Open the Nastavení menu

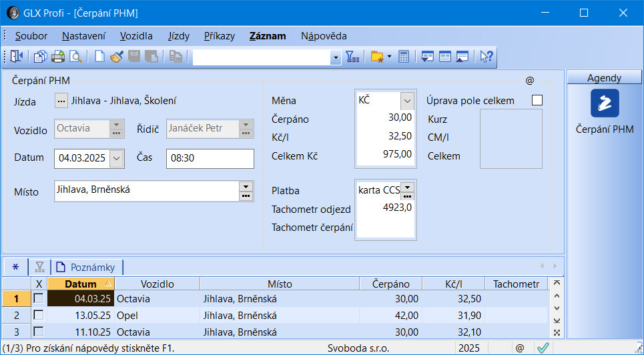point(84,36)
